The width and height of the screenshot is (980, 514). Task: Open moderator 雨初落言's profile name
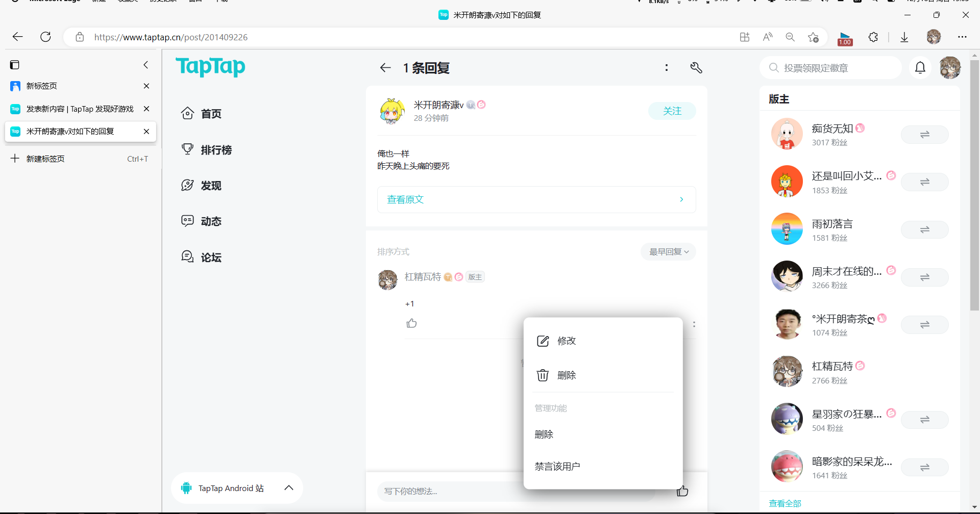click(x=832, y=224)
